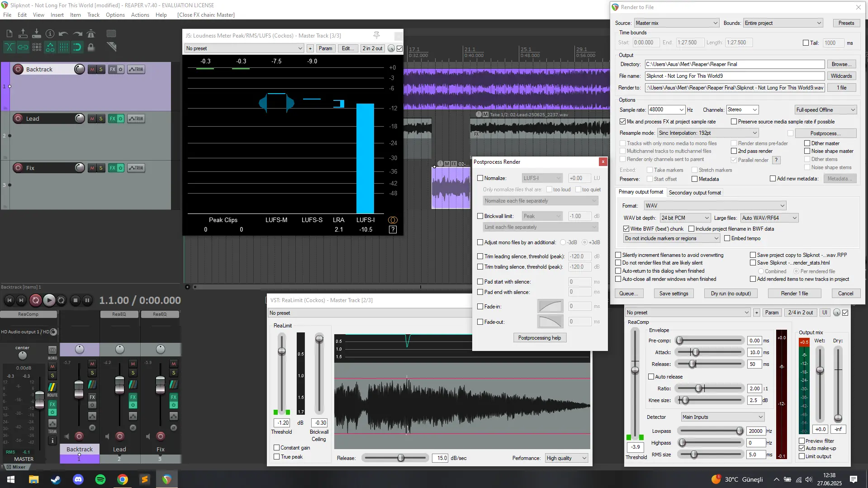Check Tail checkbox in Render to File
This screenshot has height=488, width=868.
tap(806, 43)
